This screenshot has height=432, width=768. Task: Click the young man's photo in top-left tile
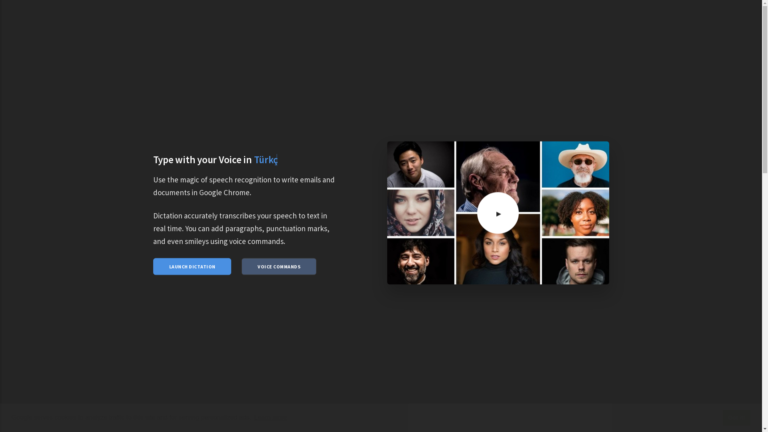[420, 164]
